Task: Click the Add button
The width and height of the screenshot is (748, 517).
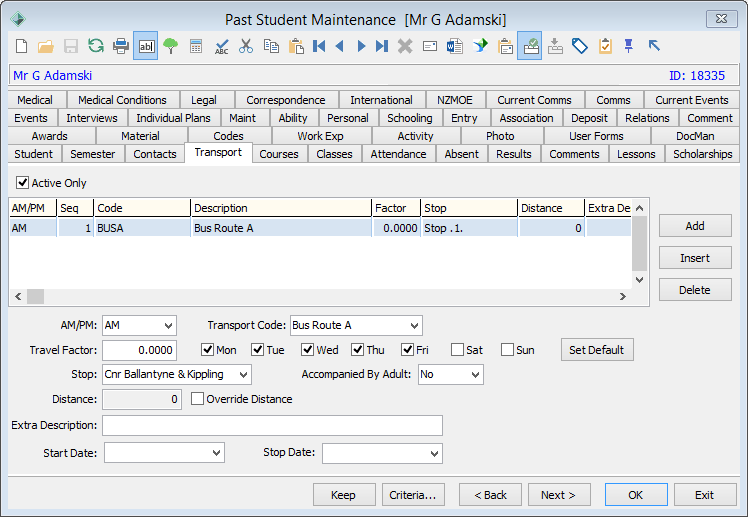Action: point(695,226)
